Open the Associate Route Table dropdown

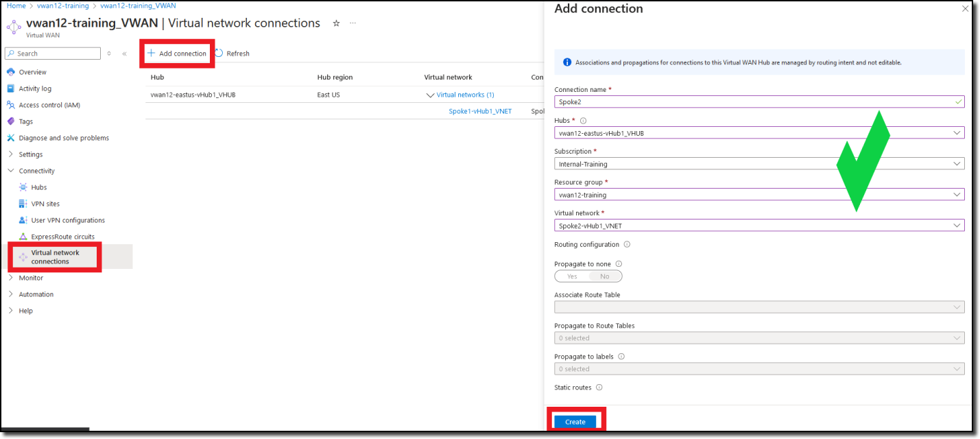click(759, 307)
